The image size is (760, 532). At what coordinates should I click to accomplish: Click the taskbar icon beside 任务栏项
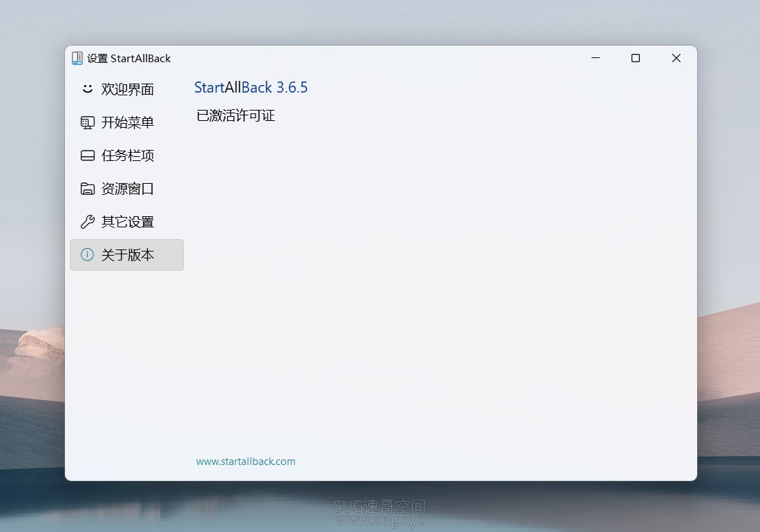[87, 155]
